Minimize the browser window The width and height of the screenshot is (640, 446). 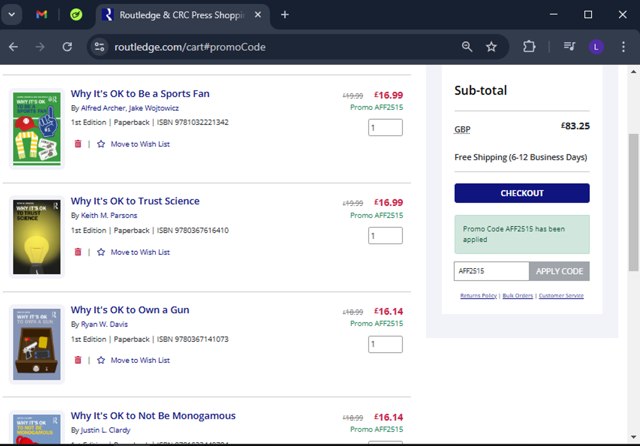[x=553, y=15]
